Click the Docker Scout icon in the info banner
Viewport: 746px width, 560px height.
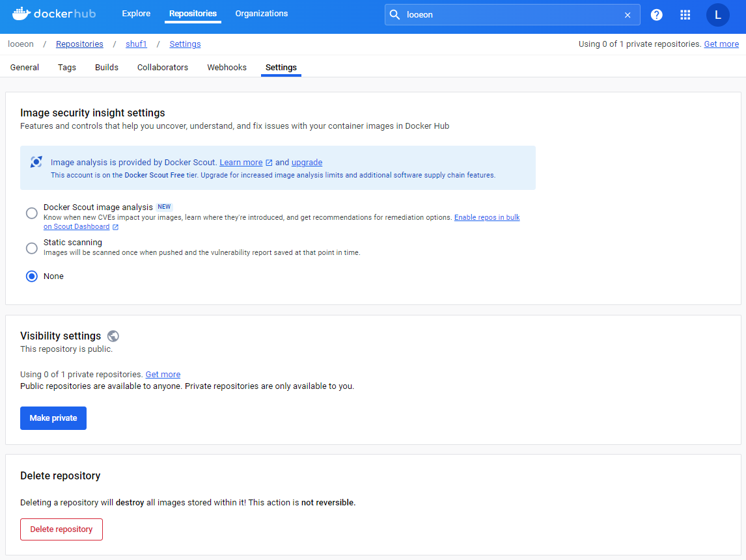point(36,162)
